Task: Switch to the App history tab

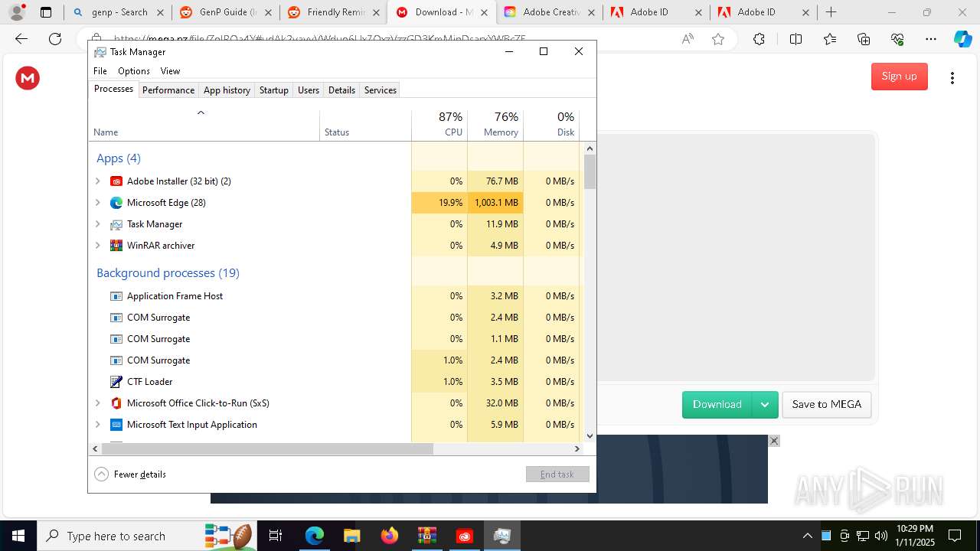Action: coord(227,90)
